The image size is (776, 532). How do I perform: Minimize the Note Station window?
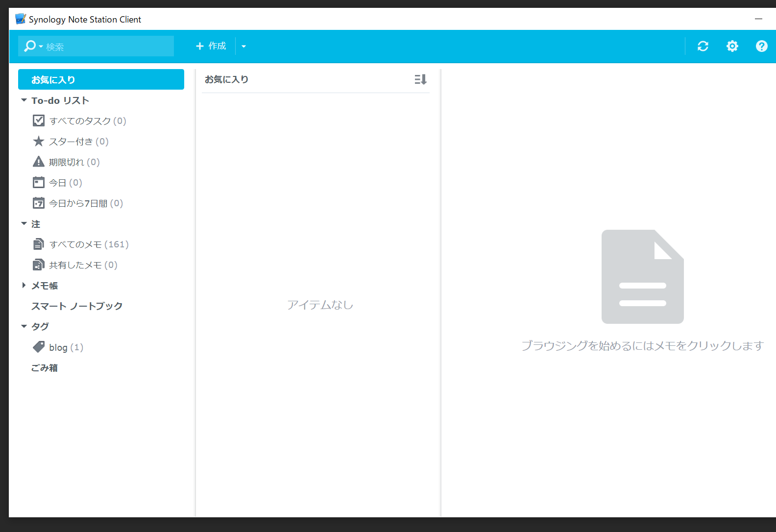pyautogui.click(x=758, y=19)
